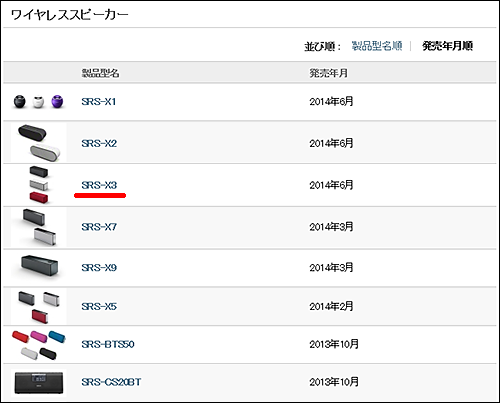The image size is (500, 403).
Task: Open the SRS-X5 product link
Action: tap(99, 306)
